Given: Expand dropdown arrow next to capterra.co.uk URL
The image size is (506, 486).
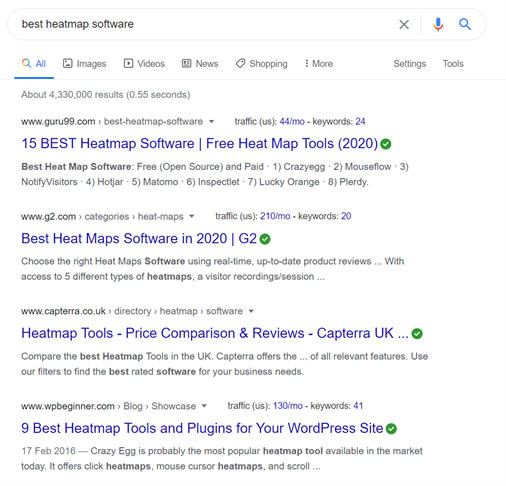Looking at the screenshot, I should [251, 311].
